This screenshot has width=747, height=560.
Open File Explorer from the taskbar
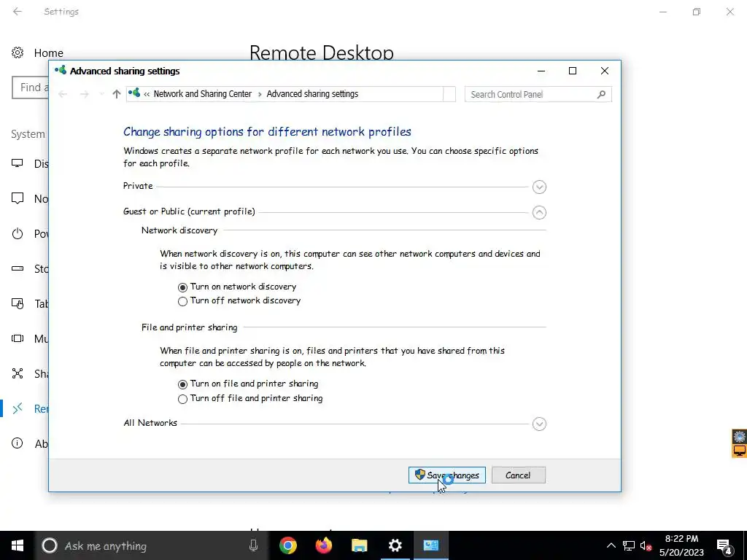(360, 545)
